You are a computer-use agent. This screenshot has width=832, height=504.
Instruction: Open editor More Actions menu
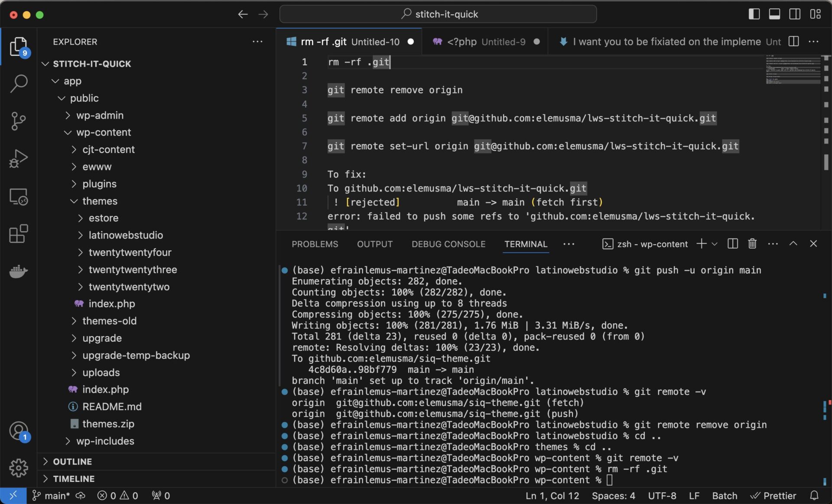[x=814, y=42]
